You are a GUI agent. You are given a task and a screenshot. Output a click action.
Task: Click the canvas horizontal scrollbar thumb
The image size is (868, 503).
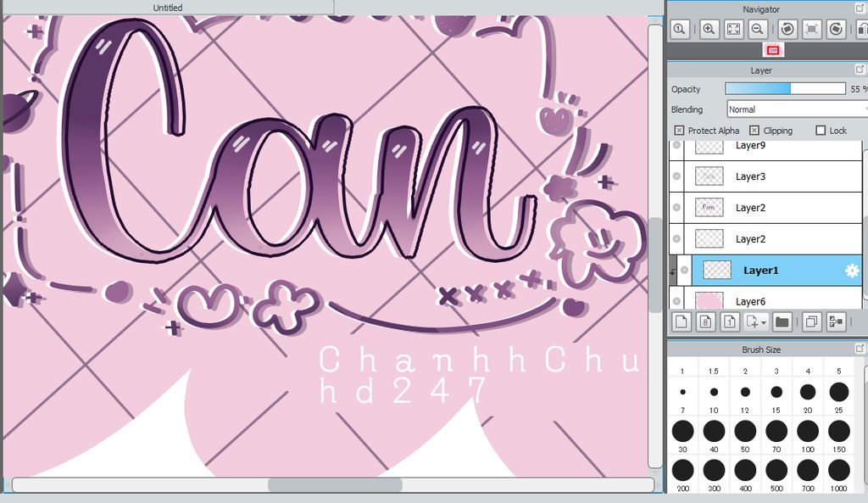[x=335, y=484]
